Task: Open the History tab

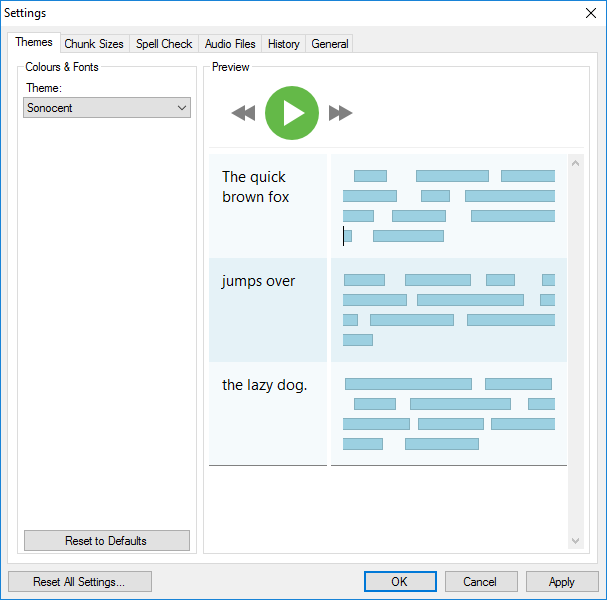Action: pos(283,44)
